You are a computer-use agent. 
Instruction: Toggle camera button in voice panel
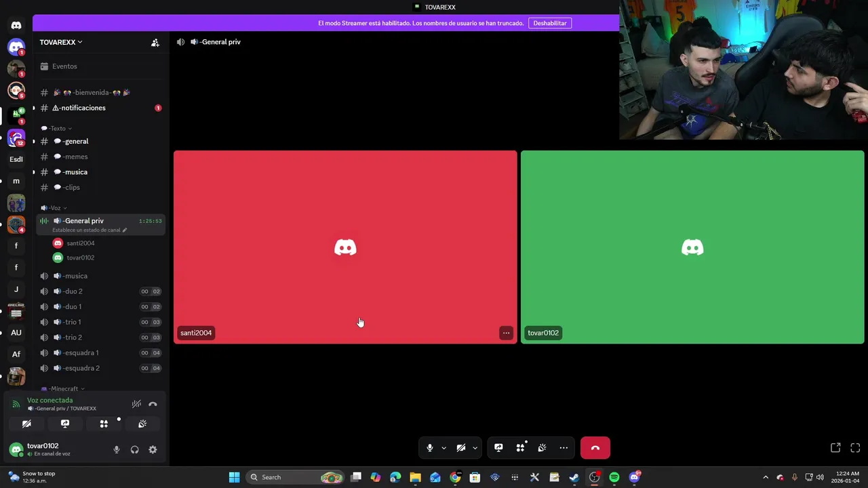pos(26,424)
